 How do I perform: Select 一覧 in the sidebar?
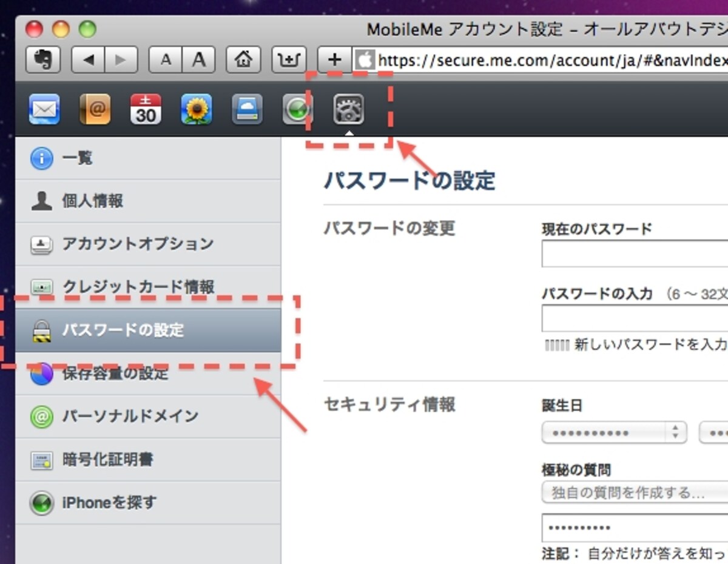pyautogui.click(x=148, y=158)
